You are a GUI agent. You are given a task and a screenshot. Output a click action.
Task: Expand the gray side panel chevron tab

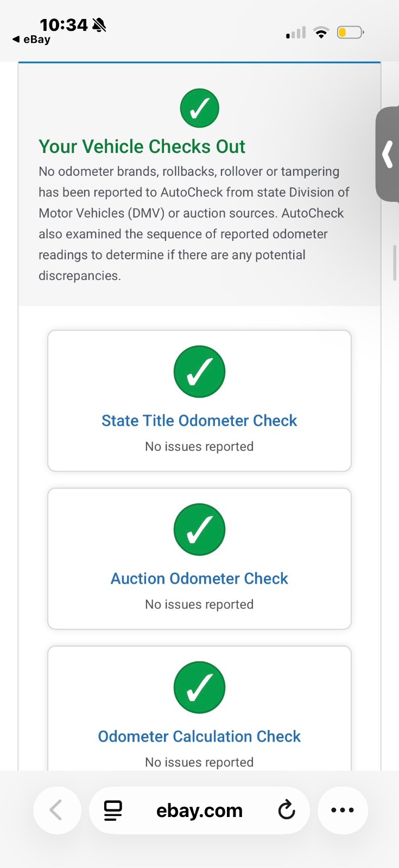[x=388, y=154]
